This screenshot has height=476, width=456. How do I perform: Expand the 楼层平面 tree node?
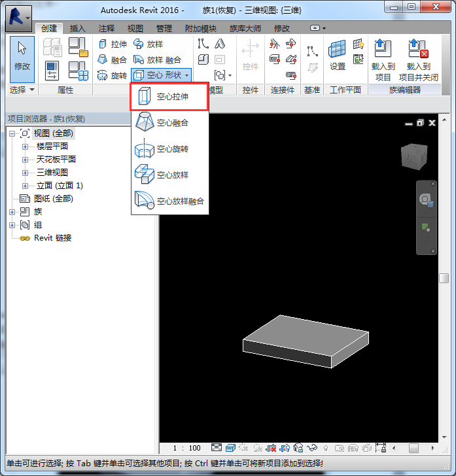pos(26,146)
